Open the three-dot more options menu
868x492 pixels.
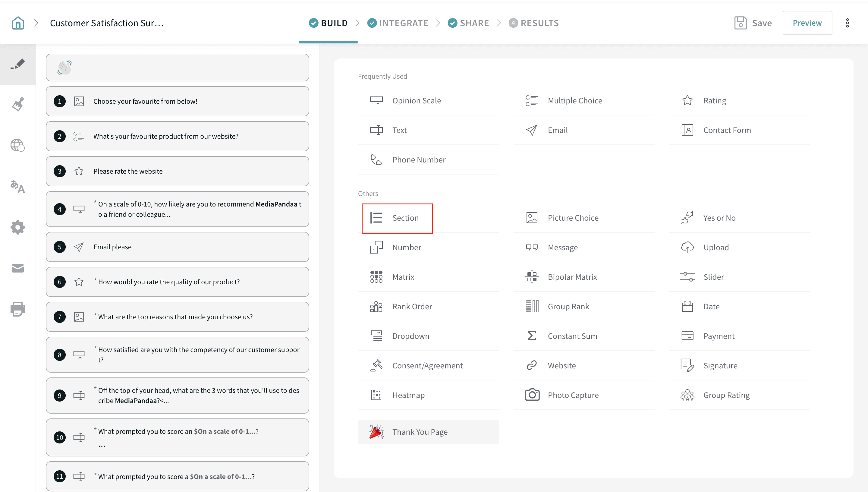coord(847,23)
